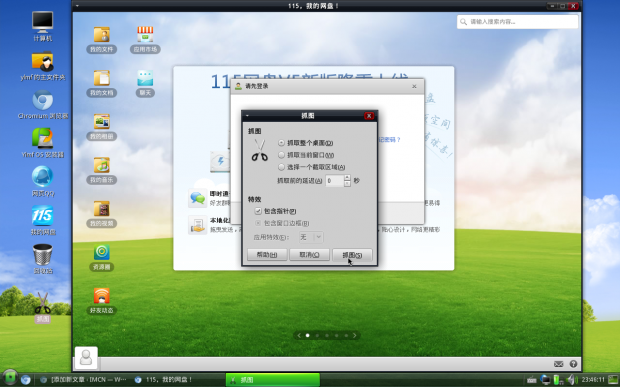Click the search box in 115 window
620x387 pixels.
(x=518, y=22)
